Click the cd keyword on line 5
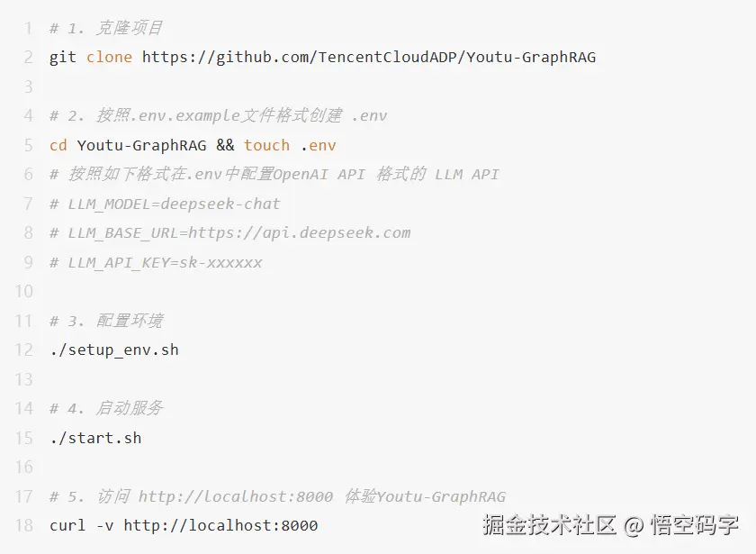The height and width of the screenshot is (554, 756). click(x=58, y=145)
